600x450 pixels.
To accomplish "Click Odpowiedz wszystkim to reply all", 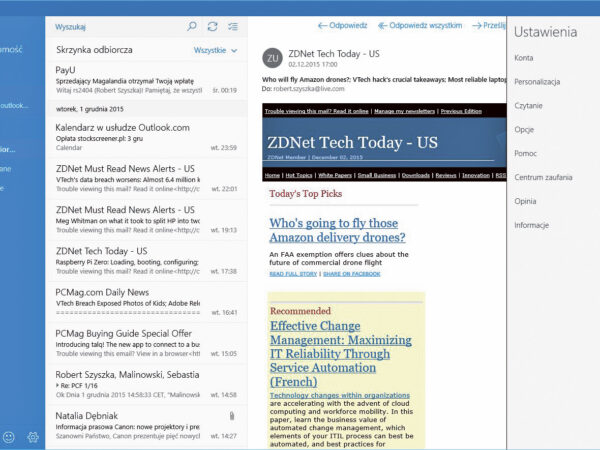I will [422, 25].
